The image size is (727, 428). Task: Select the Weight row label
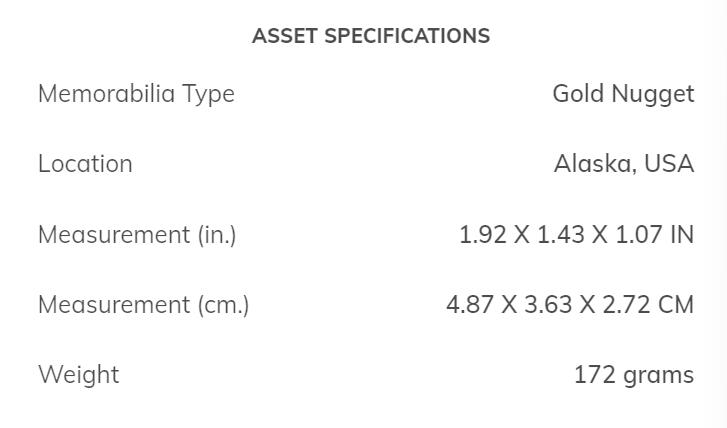(x=78, y=375)
